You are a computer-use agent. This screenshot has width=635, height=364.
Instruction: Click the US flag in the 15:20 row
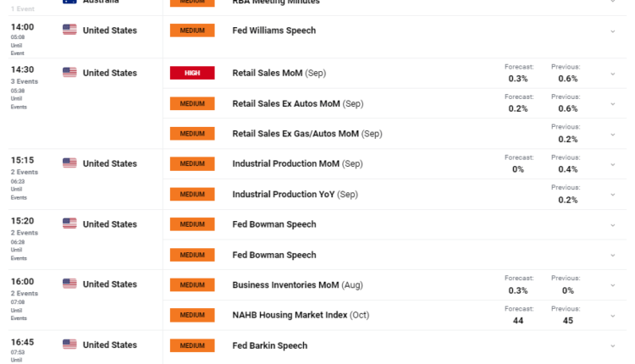click(x=69, y=224)
